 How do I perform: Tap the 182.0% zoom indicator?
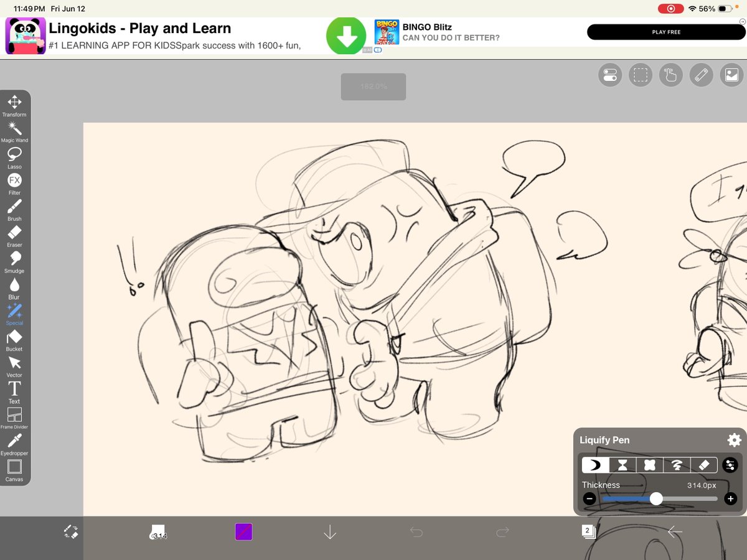point(374,86)
